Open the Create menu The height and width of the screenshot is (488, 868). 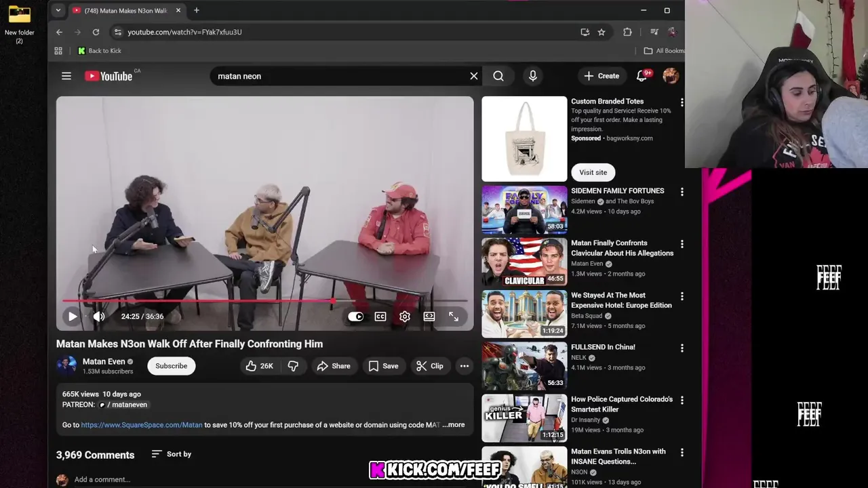pyautogui.click(x=601, y=76)
